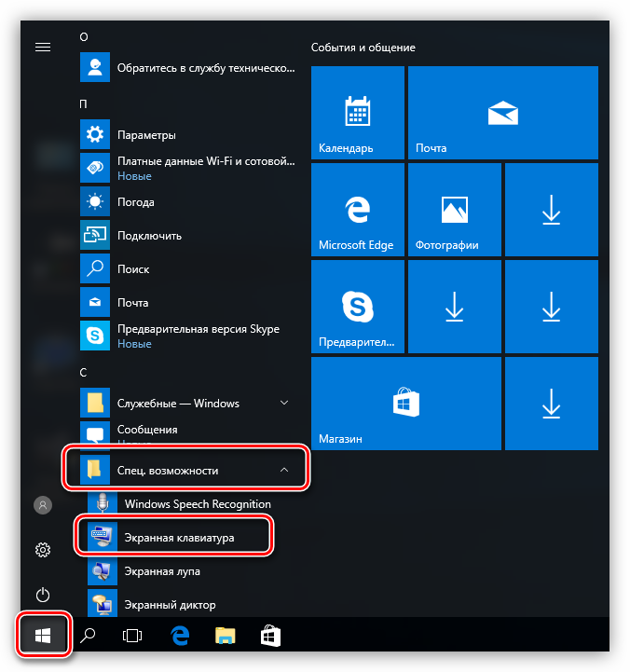Open the hamburger menu at top left
630x672 pixels.
(x=43, y=47)
